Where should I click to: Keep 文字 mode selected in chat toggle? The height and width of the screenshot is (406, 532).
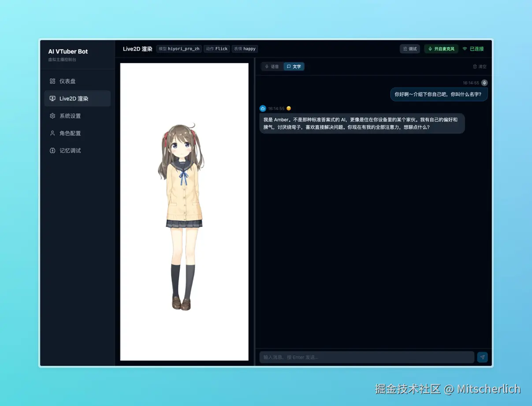[294, 66]
